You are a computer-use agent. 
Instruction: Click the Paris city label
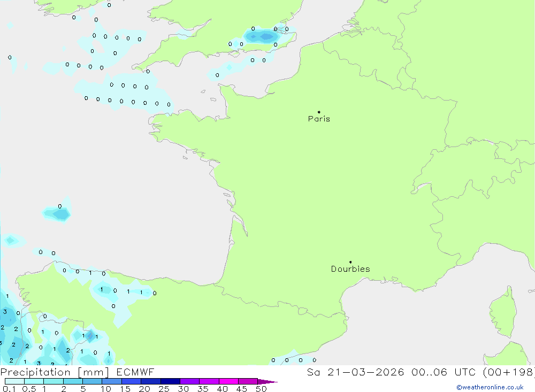coord(319,119)
